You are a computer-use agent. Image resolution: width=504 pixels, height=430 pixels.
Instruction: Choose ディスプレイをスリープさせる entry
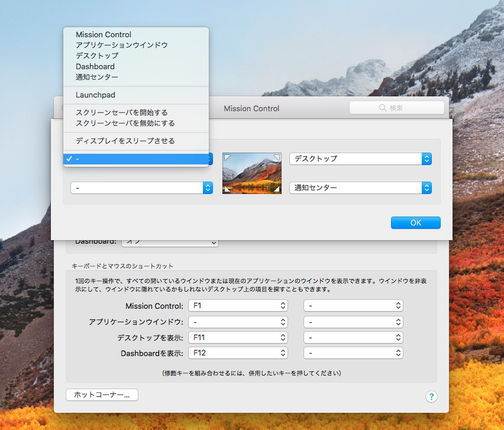[136, 141]
